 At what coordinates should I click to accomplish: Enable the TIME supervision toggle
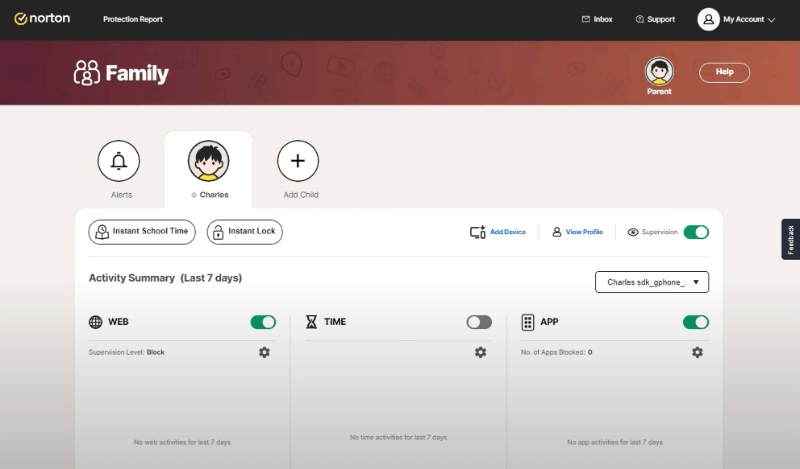(479, 322)
